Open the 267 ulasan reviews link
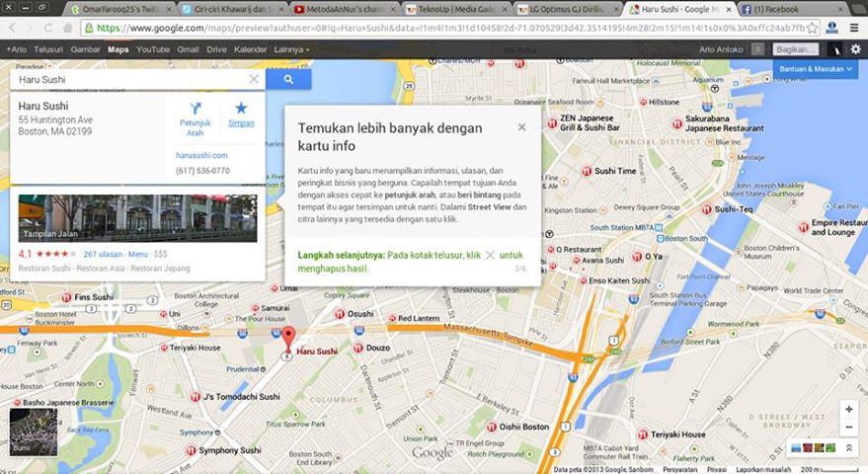 (x=103, y=254)
